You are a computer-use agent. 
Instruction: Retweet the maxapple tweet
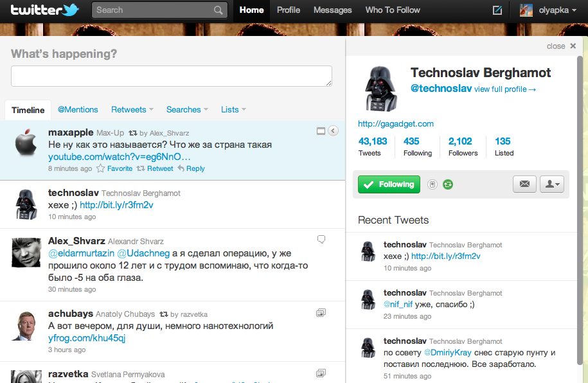coord(155,168)
